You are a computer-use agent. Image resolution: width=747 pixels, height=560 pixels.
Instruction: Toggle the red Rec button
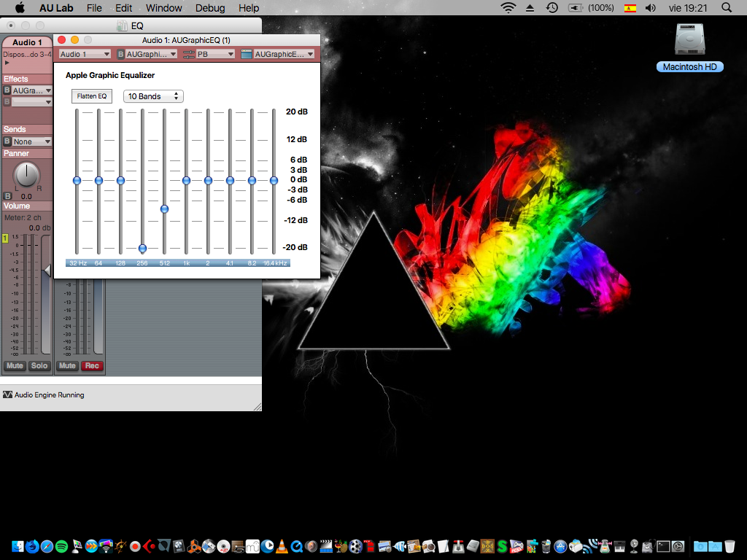(x=92, y=365)
